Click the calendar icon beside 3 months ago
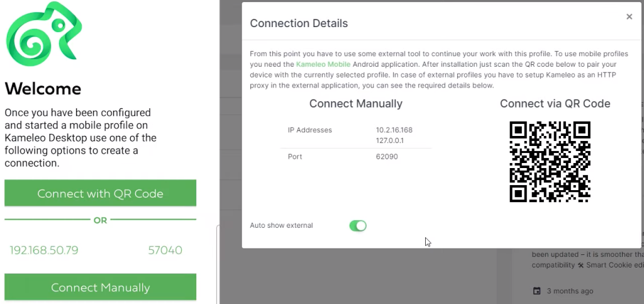The height and width of the screenshot is (304, 644). pos(536,291)
